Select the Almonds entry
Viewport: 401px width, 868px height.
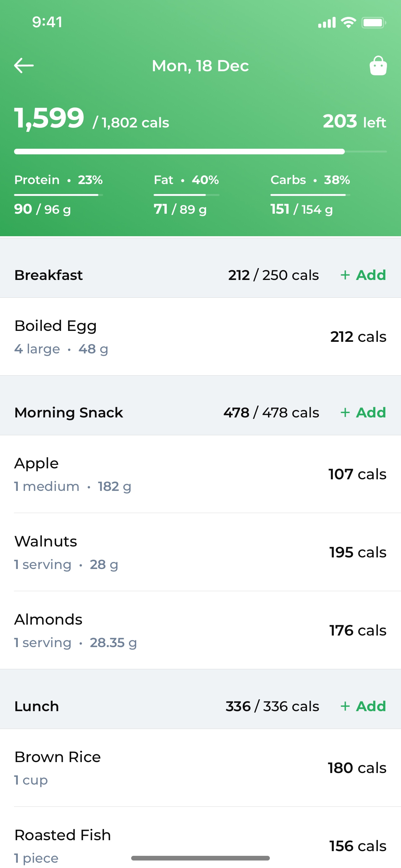coord(200,630)
